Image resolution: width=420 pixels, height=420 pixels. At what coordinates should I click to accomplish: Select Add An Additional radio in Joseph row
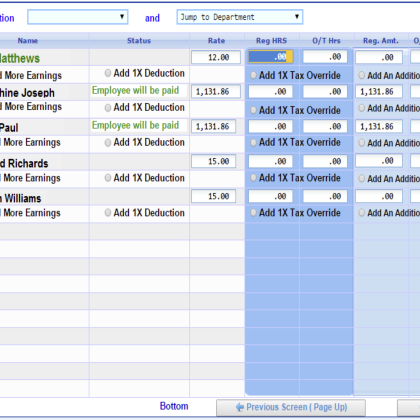coord(361,108)
